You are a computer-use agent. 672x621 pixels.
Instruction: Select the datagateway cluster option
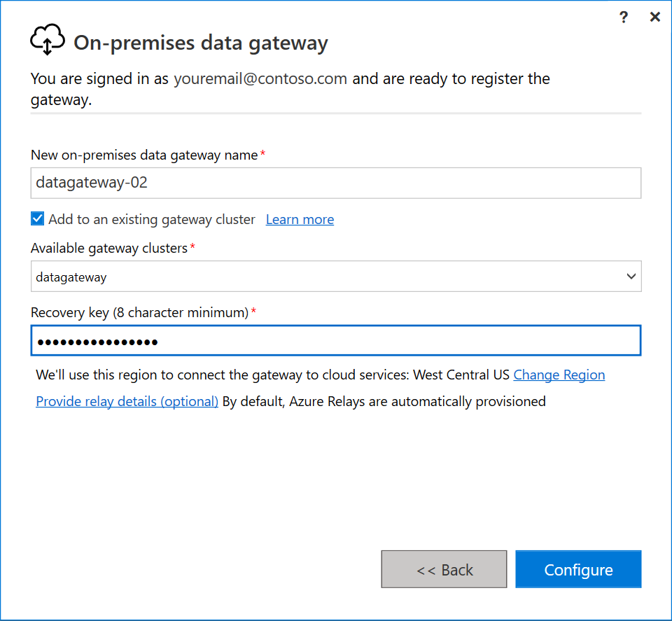[71, 277]
